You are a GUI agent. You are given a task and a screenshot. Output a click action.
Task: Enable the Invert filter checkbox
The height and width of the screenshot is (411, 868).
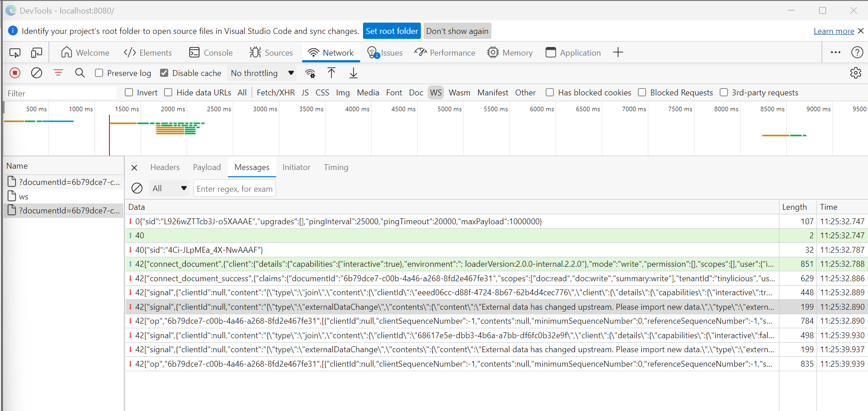129,92
